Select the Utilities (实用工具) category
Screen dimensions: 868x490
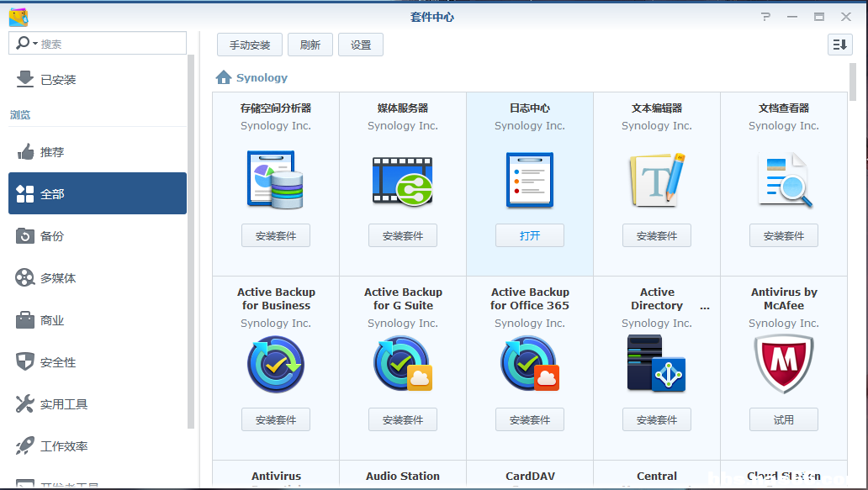coord(98,404)
